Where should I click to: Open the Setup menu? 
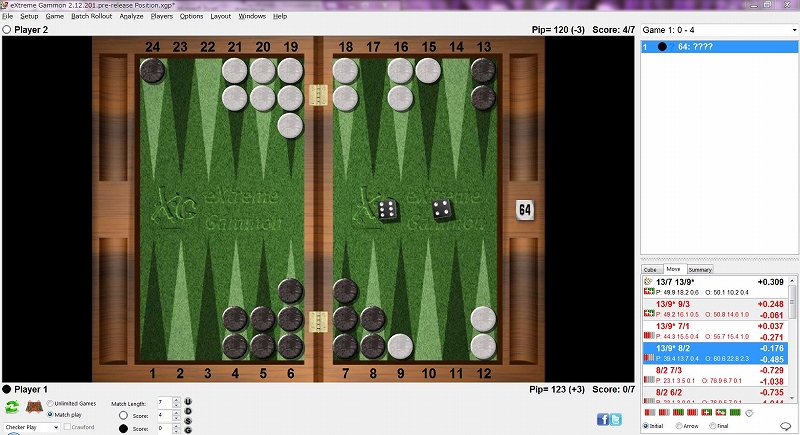pyautogui.click(x=29, y=16)
